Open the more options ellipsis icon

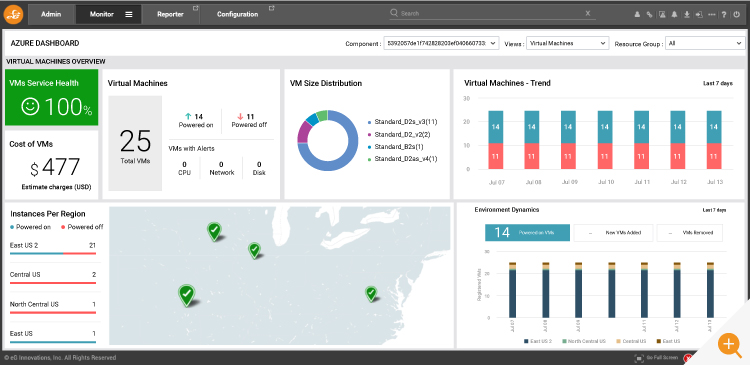click(712, 14)
